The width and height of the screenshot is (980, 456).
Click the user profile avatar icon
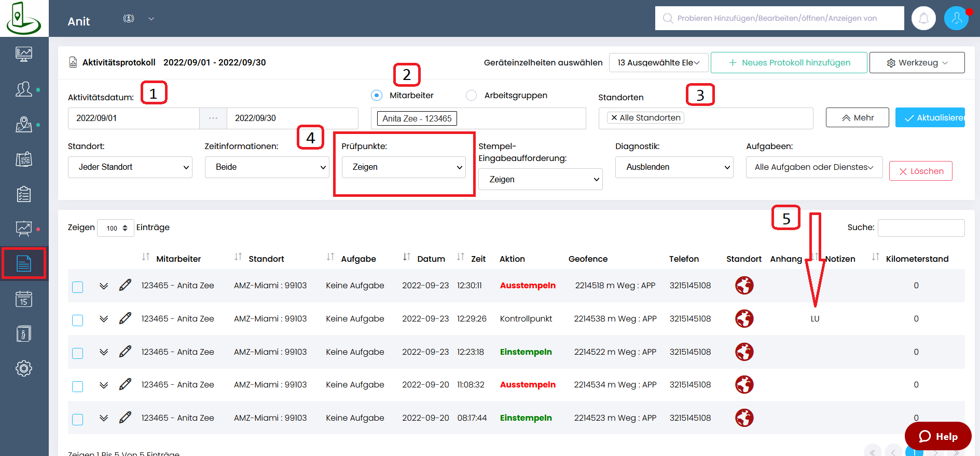pyautogui.click(x=956, y=18)
